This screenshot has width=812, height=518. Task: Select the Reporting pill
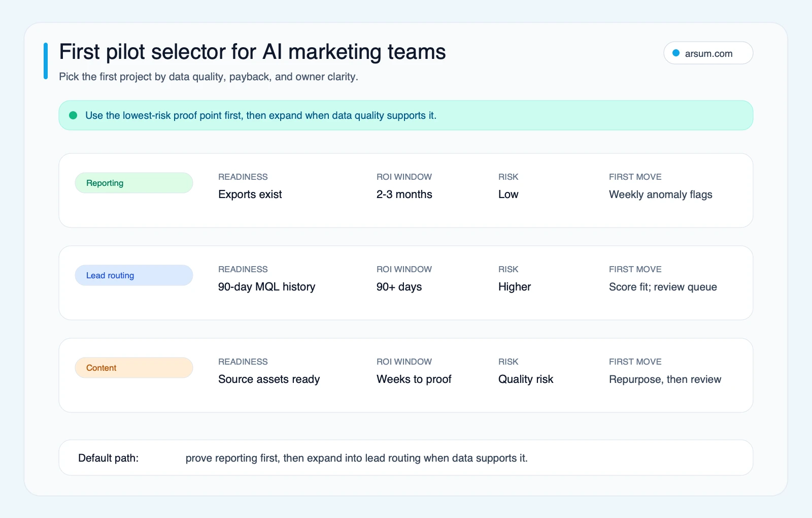(x=134, y=183)
